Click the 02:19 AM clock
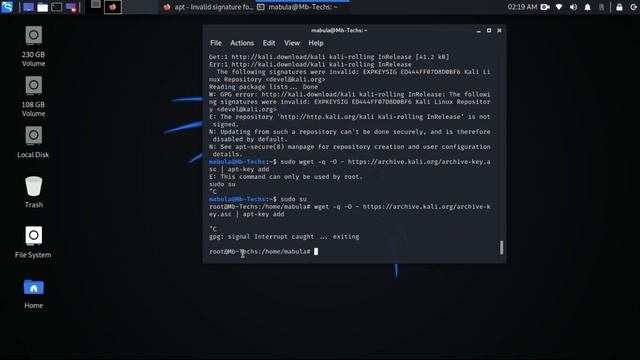640x360 pixels. point(522,7)
